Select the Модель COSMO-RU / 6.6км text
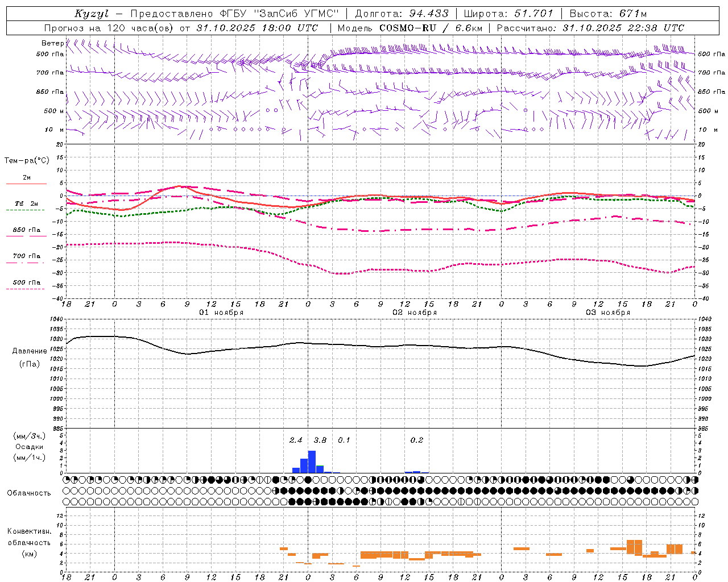Screen dimensions: 728x582 click(x=409, y=28)
